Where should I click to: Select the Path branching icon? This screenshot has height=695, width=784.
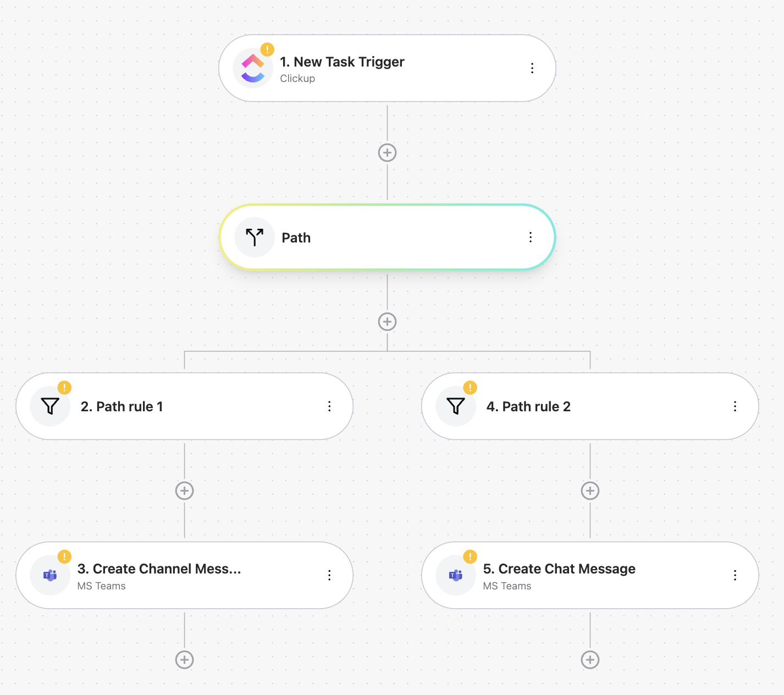253,237
